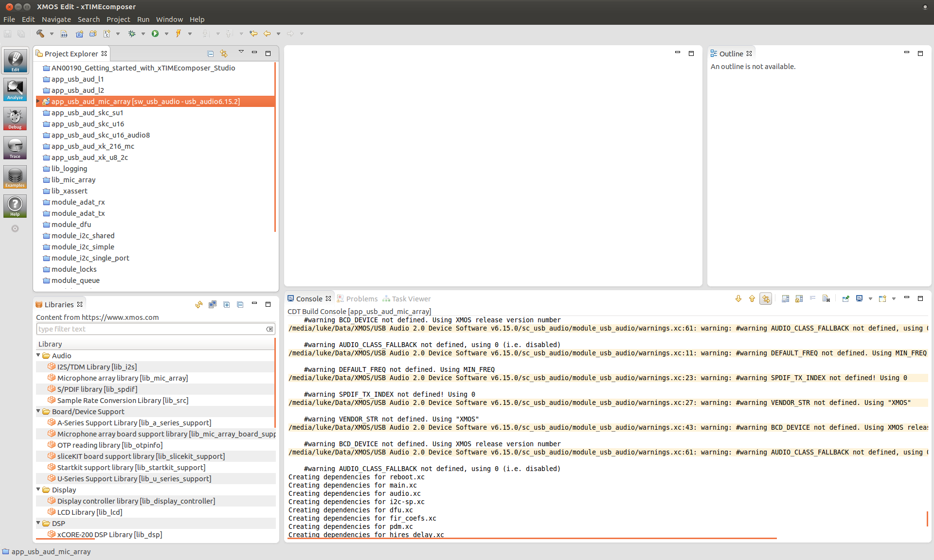Clear the Libraries filter text

[269, 329]
